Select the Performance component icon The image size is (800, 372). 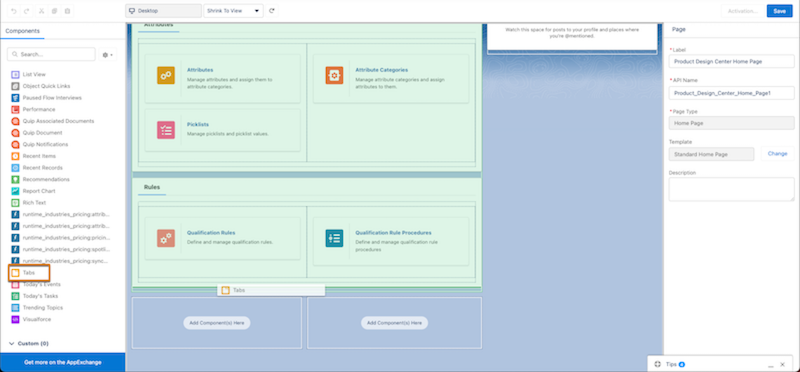15,109
